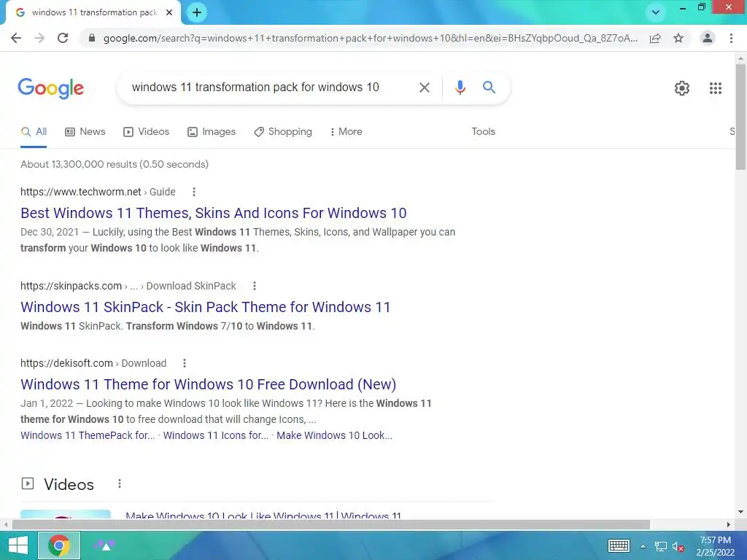Open Chrome's three-dot menu

pyautogui.click(x=731, y=38)
